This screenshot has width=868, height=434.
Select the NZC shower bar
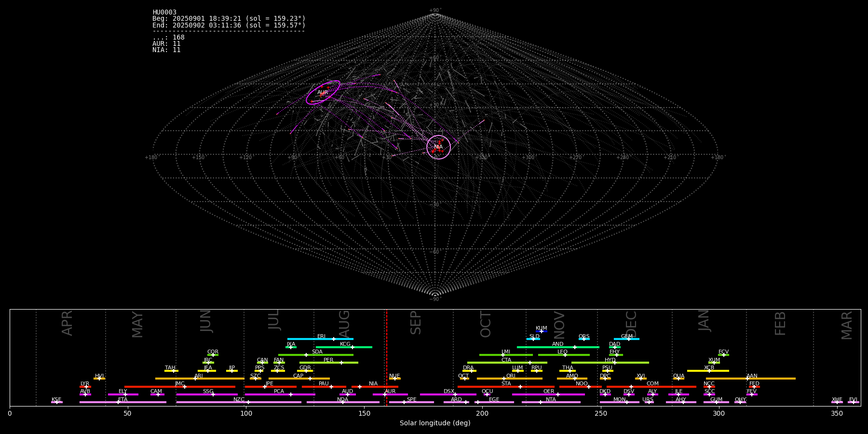[239, 402]
